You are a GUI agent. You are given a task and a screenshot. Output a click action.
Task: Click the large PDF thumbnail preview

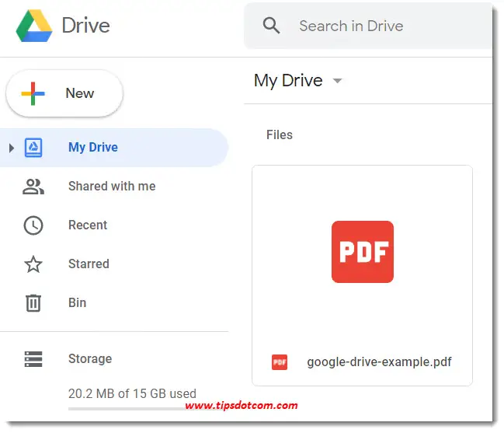[362, 252]
